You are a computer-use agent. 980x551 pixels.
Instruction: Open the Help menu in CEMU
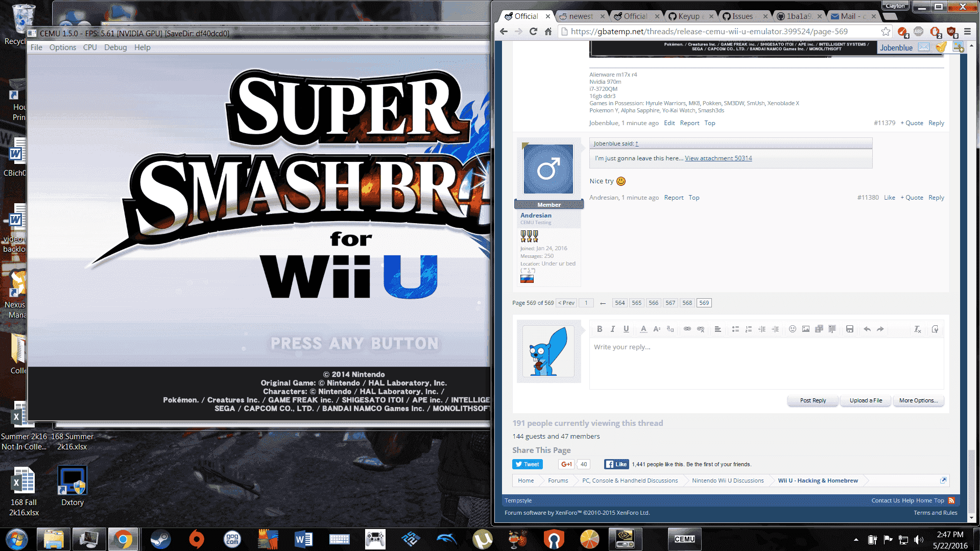point(142,47)
